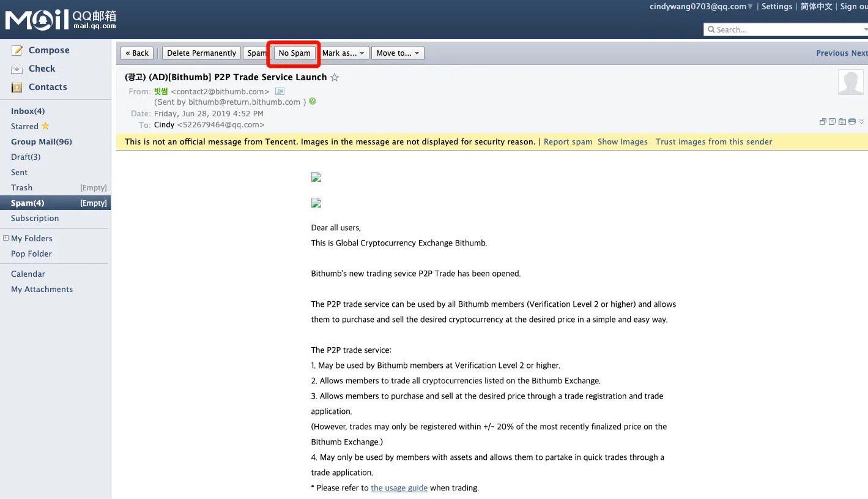Open Settings in the top bar

click(x=777, y=6)
